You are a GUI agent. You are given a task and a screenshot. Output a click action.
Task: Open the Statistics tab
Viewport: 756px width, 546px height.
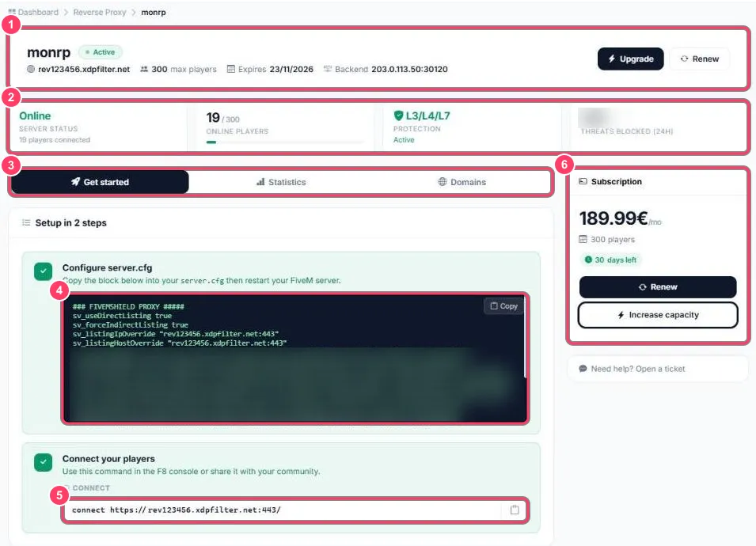280,182
